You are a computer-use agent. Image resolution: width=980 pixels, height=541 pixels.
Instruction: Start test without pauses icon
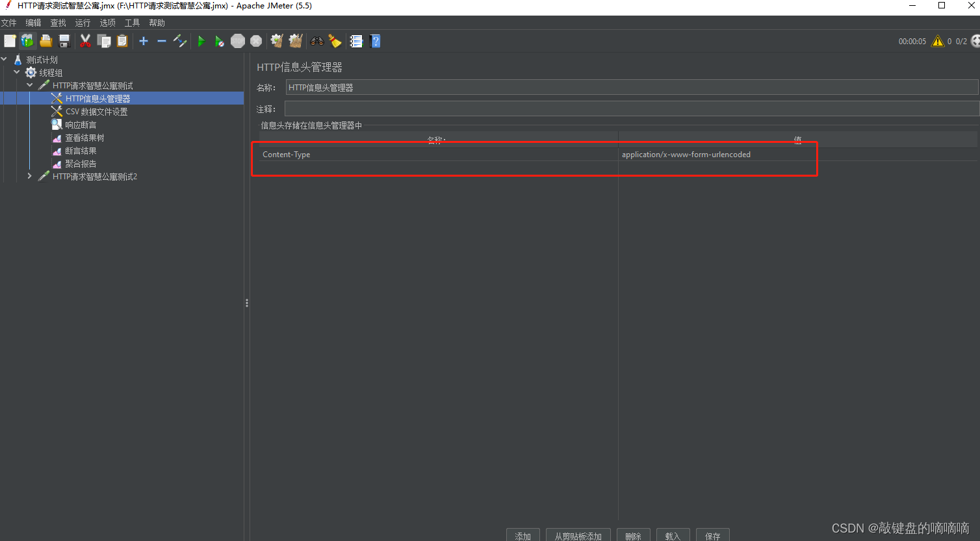(x=220, y=41)
